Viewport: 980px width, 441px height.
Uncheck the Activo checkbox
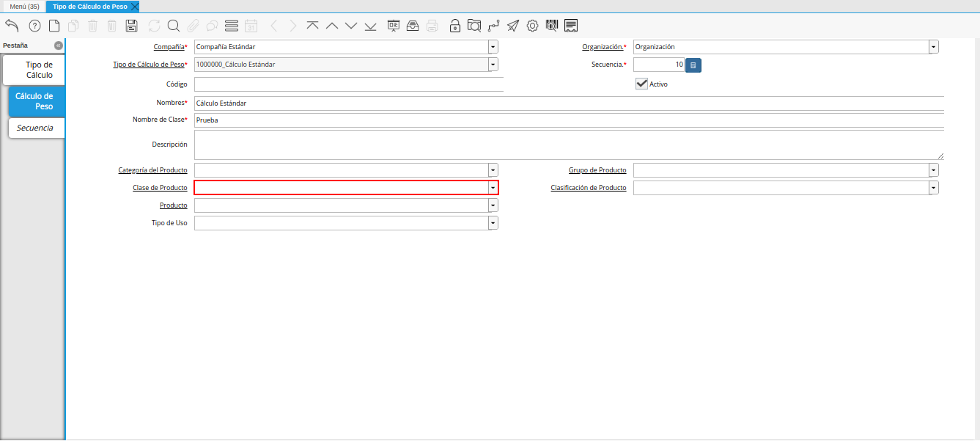(x=641, y=84)
